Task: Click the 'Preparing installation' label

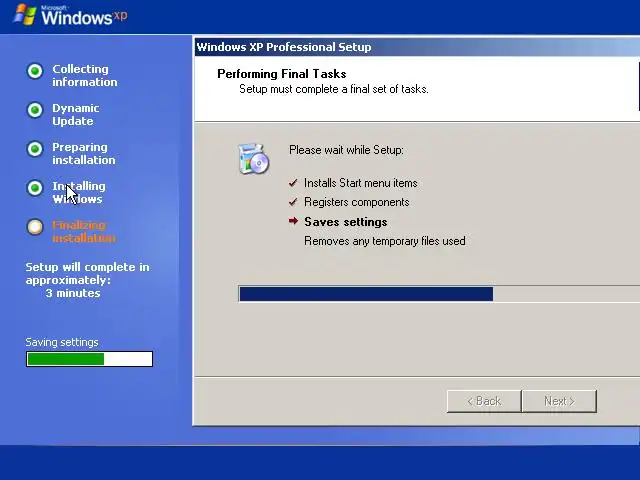Action: 84,153
